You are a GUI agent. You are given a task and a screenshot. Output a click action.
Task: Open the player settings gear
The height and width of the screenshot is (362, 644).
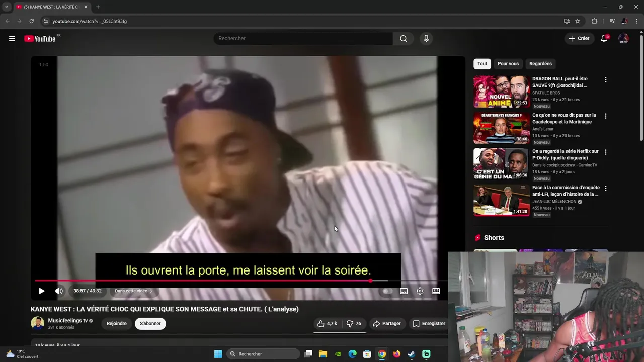(x=420, y=291)
